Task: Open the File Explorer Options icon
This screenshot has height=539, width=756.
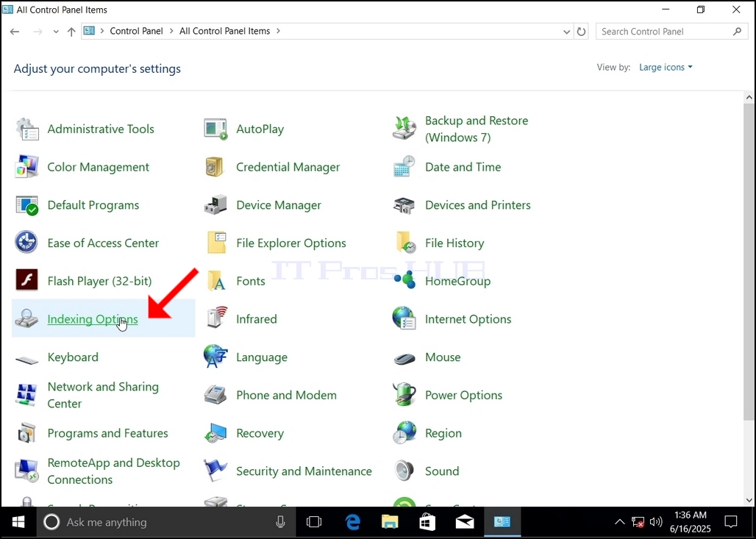Action: (216, 243)
